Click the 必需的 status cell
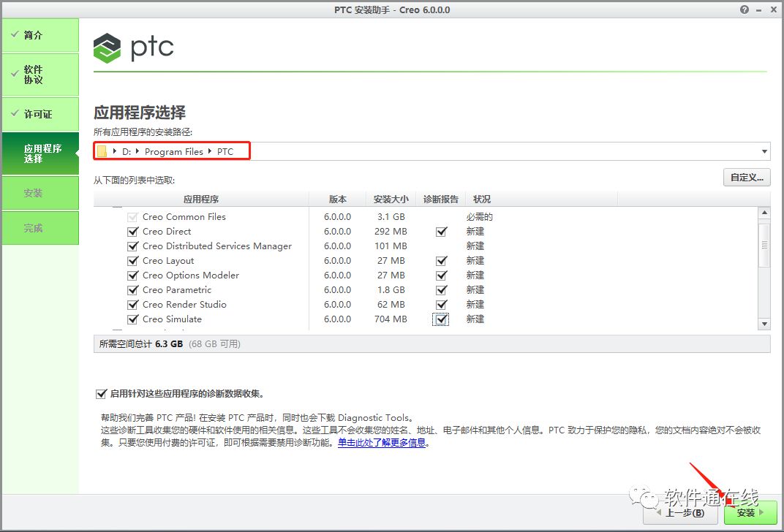The image size is (784, 532). point(480,217)
